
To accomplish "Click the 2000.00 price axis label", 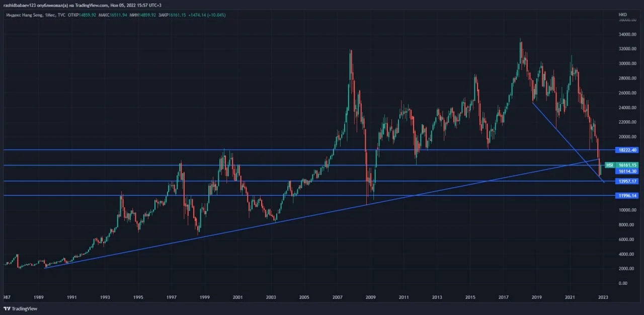I will 626,269.
